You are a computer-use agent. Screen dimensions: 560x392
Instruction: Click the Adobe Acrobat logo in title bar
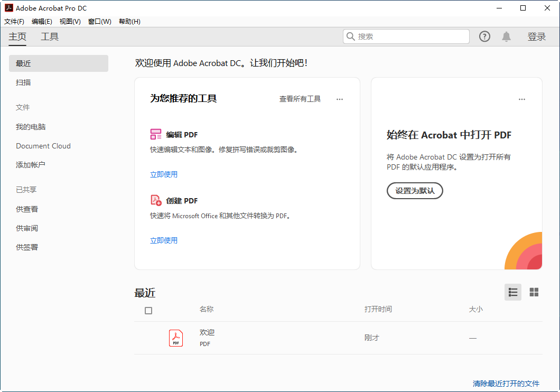click(9, 8)
